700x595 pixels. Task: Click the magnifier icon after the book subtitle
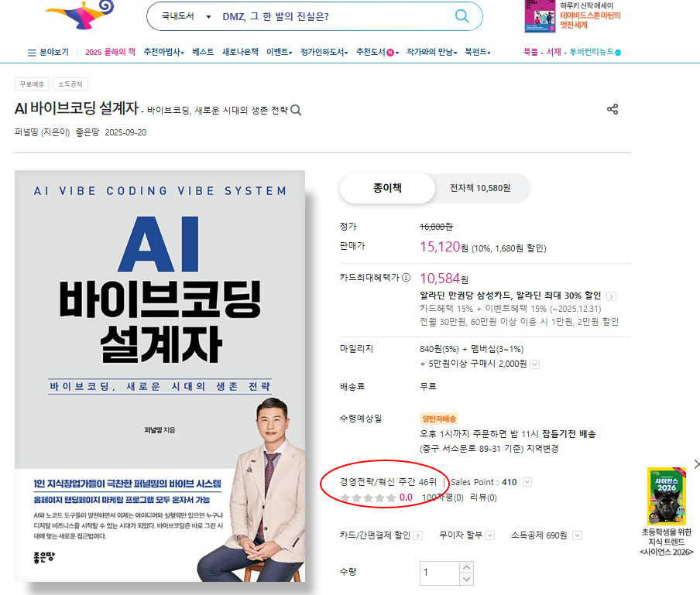pyautogui.click(x=296, y=110)
